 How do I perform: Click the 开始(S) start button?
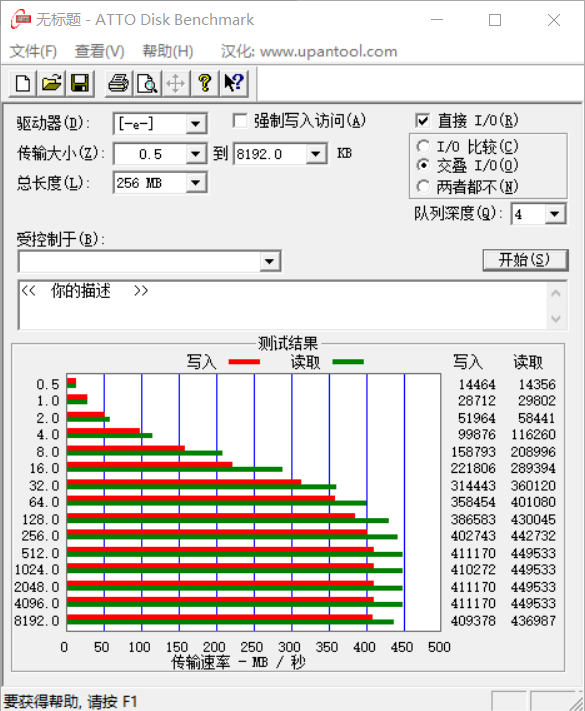pyautogui.click(x=525, y=260)
